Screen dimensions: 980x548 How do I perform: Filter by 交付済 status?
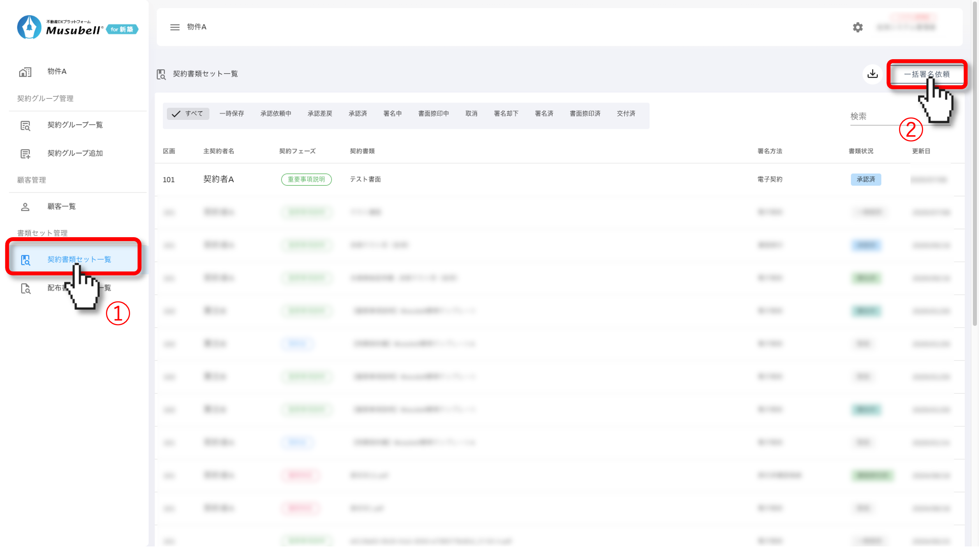(626, 114)
